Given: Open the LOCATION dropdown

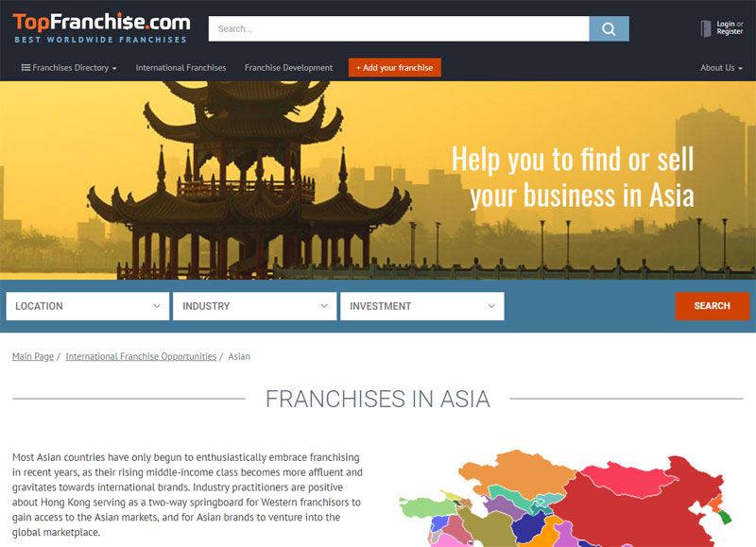Looking at the screenshot, I should (88, 306).
